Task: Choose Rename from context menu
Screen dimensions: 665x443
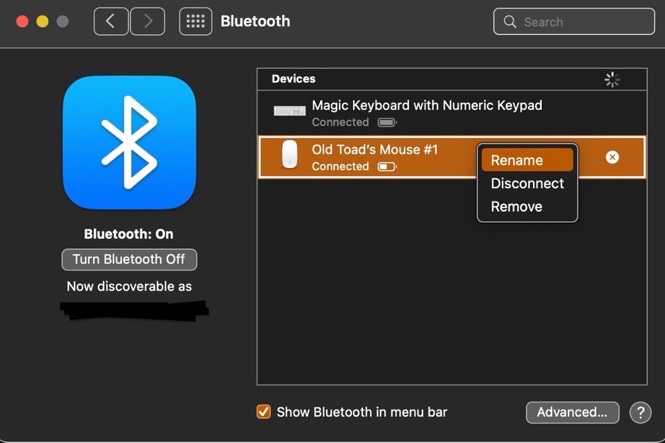Action: [527, 160]
